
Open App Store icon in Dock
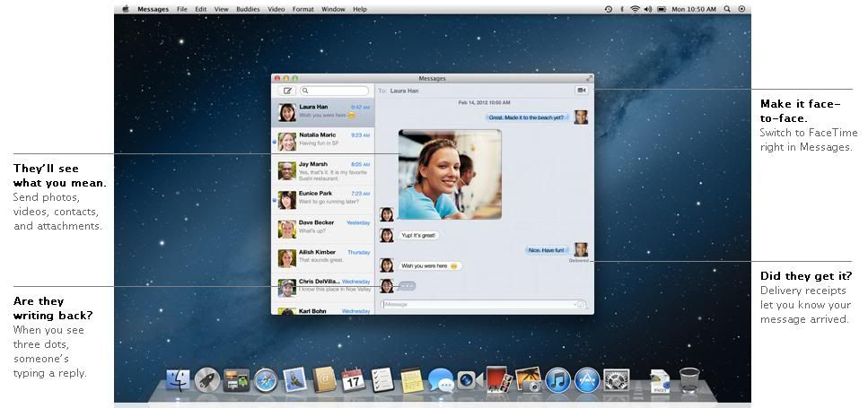[587, 380]
